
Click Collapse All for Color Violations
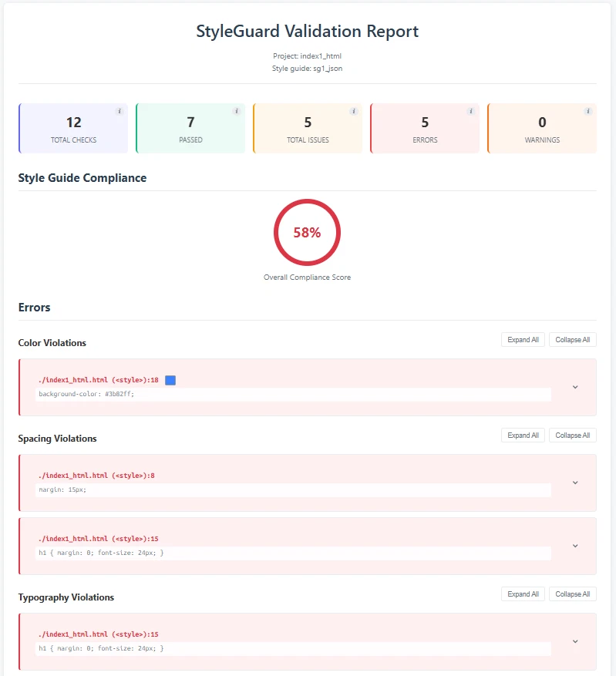coord(573,339)
